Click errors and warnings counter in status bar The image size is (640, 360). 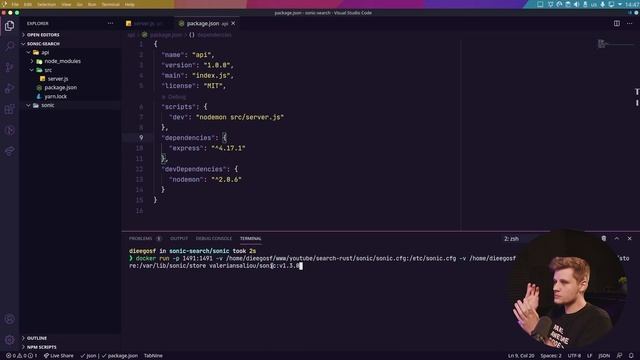[21, 356]
